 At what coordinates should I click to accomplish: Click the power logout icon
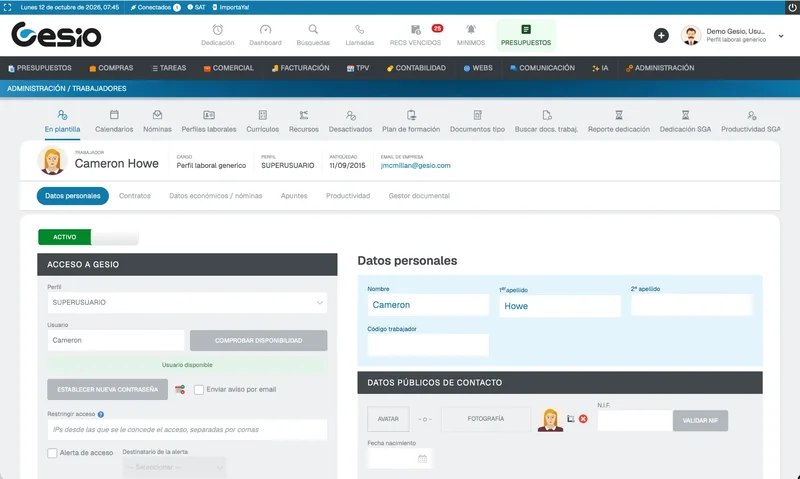(x=793, y=7)
